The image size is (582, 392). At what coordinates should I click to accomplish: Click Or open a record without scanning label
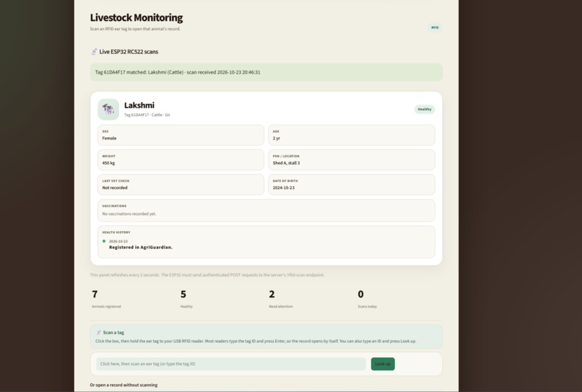click(123, 385)
